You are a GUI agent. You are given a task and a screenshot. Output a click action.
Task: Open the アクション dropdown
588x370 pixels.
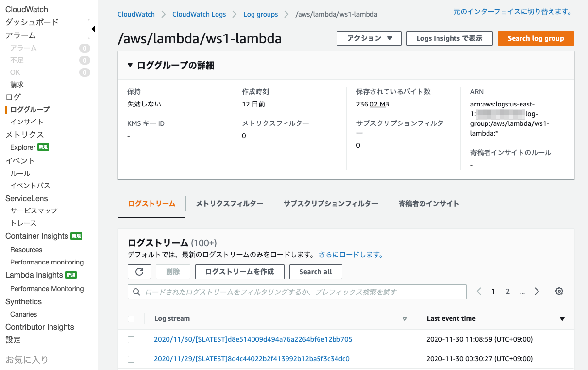pyautogui.click(x=369, y=38)
